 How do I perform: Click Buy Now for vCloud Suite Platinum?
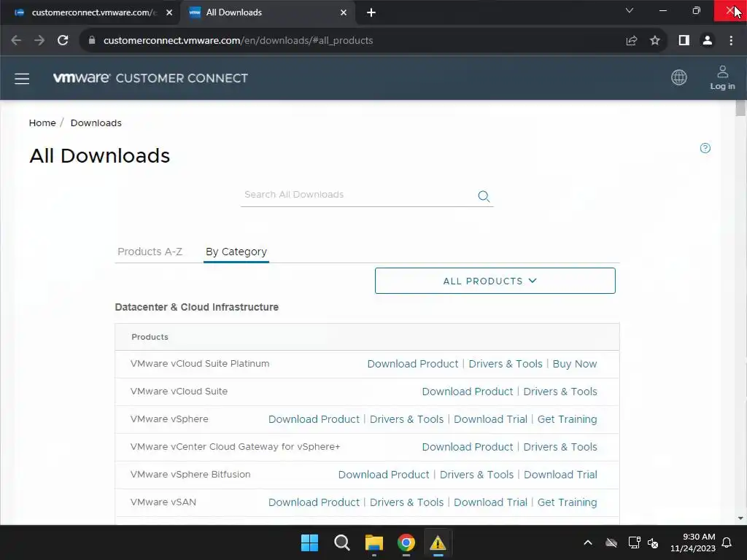pyautogui.click(x=575, y=364)
